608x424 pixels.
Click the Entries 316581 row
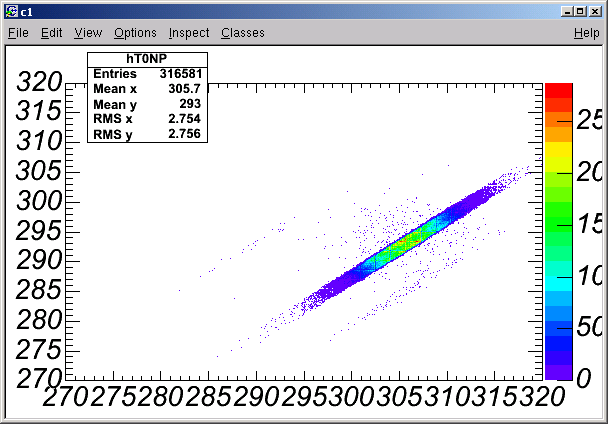tap(147, 74)
